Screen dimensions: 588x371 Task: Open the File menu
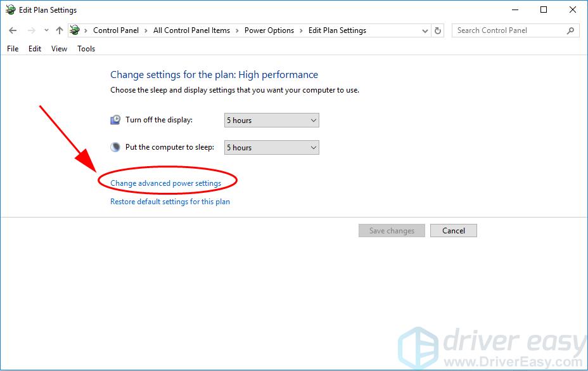(x=13, y=49)
